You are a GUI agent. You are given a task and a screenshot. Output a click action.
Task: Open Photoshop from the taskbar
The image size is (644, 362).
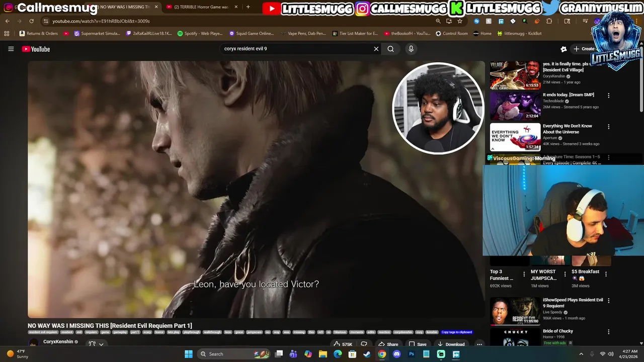click(411, 354)
